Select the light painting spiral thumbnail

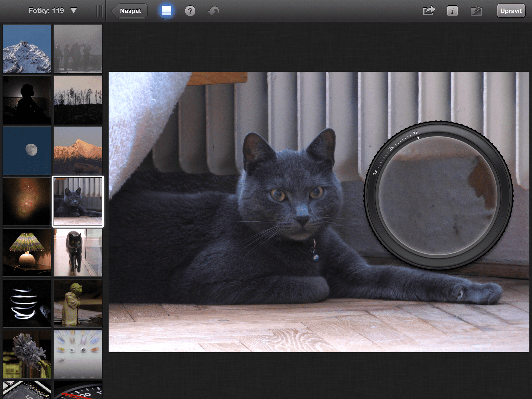click(x=27, y=303)
